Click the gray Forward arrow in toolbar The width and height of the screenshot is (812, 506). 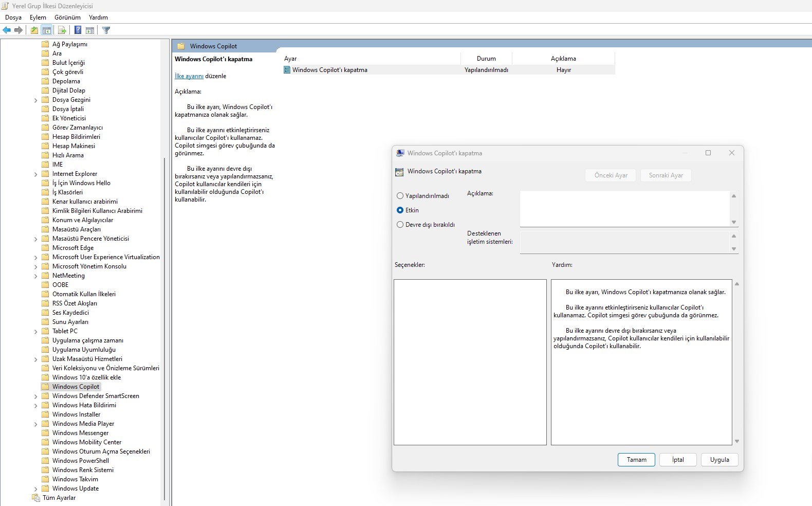coord(19,30)
